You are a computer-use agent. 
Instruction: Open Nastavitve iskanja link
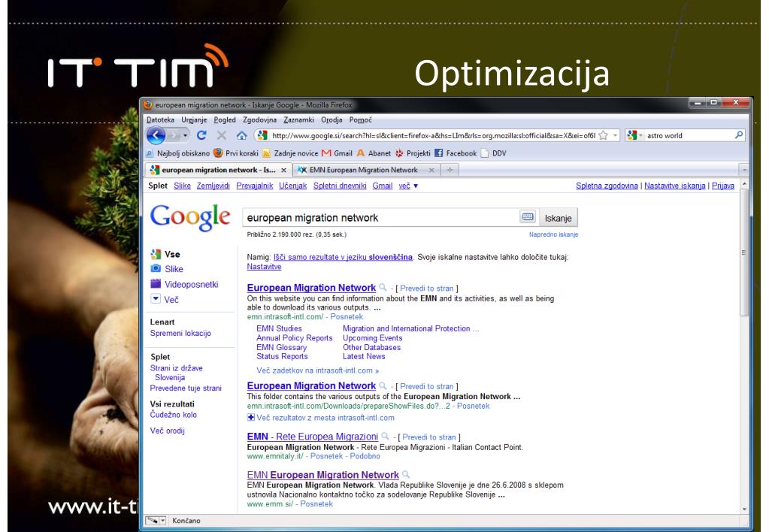(x=674, y=186)
